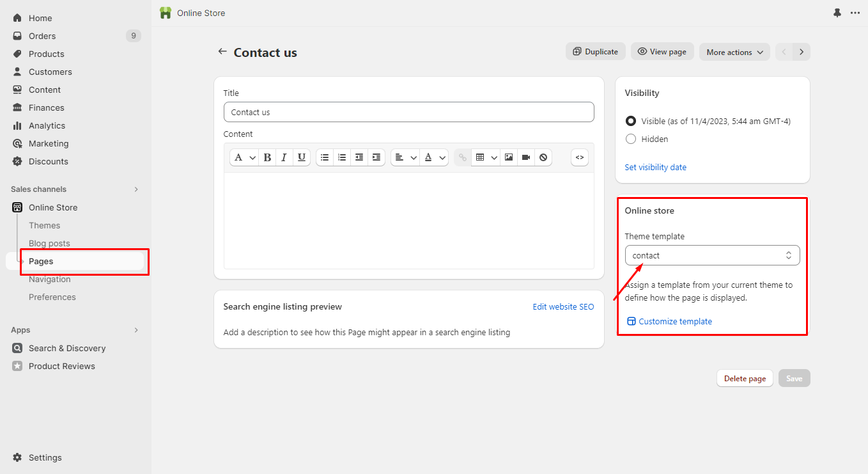Open the insert table dropdown
Screen dimensions: 868x474
tap(485, 157)
